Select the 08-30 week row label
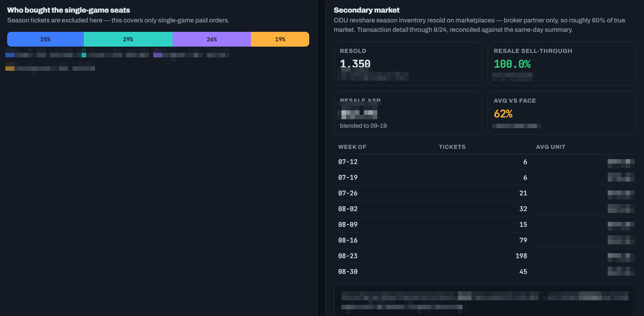This screenshot has width=644, height=316. click(348, 272)
